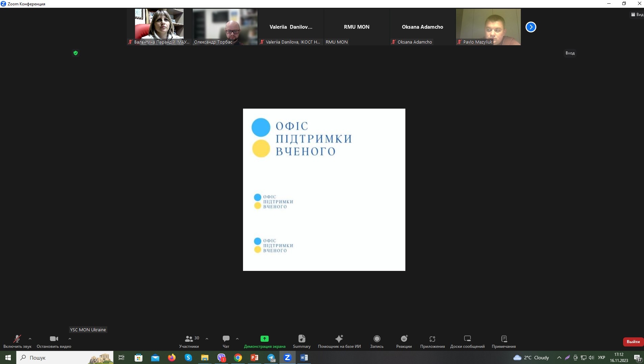The height and width of the screenshot is (364, 644).
Task: Expand video options arrow beside camera
Action: [x=70, y=339]
